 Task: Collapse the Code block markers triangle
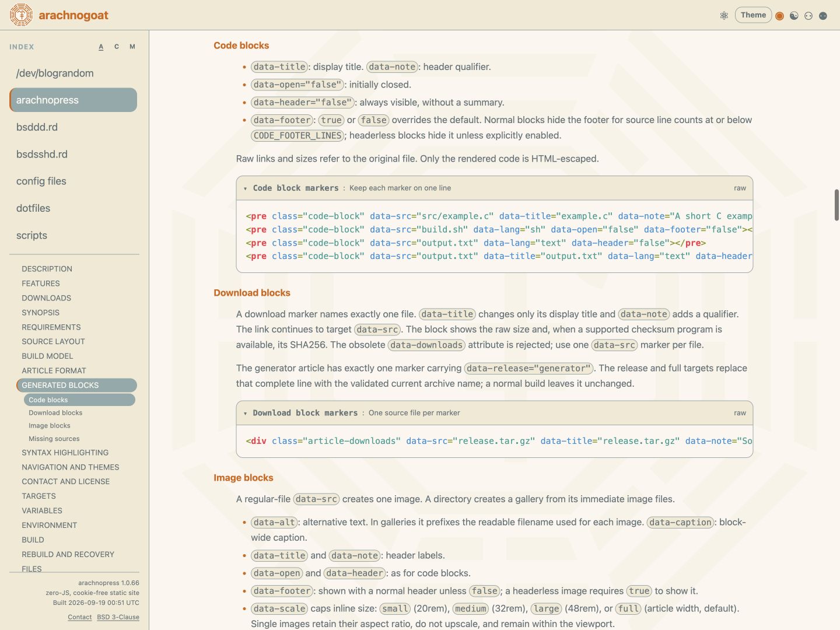coord(246,188)
